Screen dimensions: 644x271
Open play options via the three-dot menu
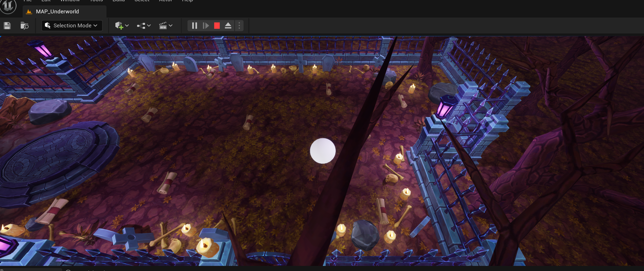tap(239, 25)
